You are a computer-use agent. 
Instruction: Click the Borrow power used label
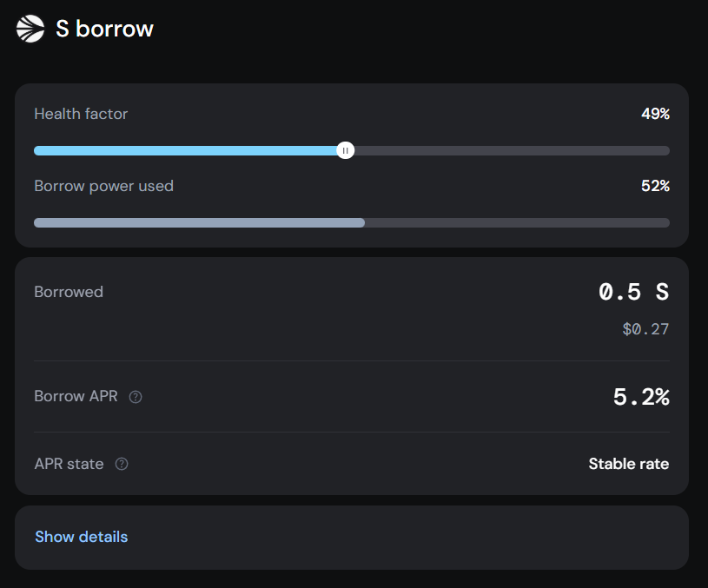tap(103, 186)
